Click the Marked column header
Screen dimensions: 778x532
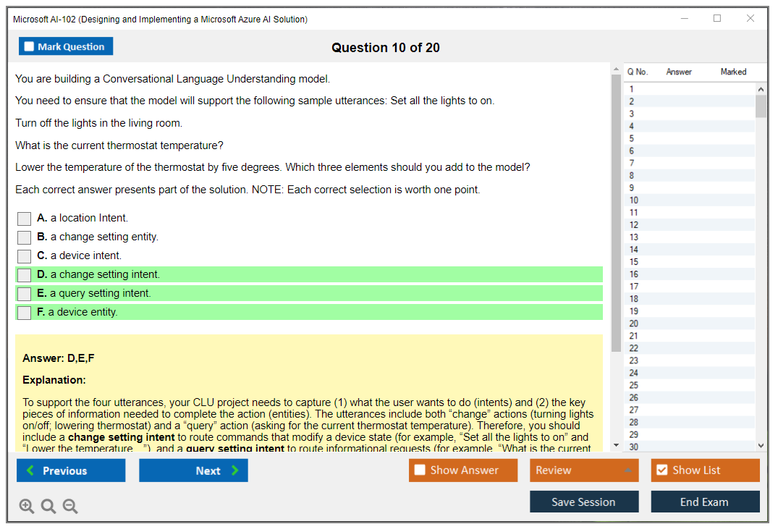(x=733, y=72)
